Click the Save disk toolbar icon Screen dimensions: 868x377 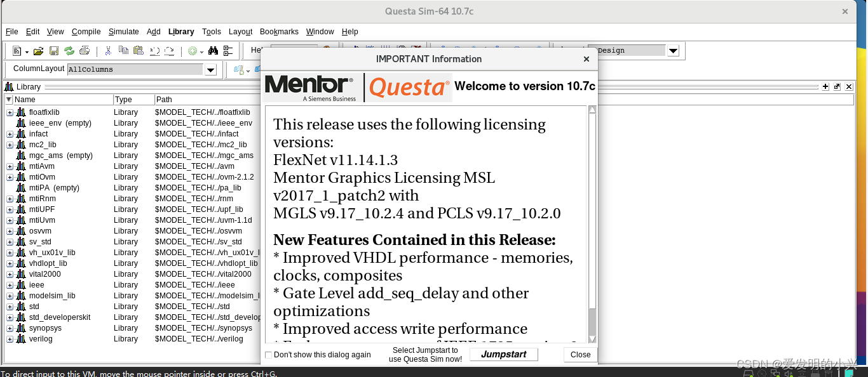point(54,51)
